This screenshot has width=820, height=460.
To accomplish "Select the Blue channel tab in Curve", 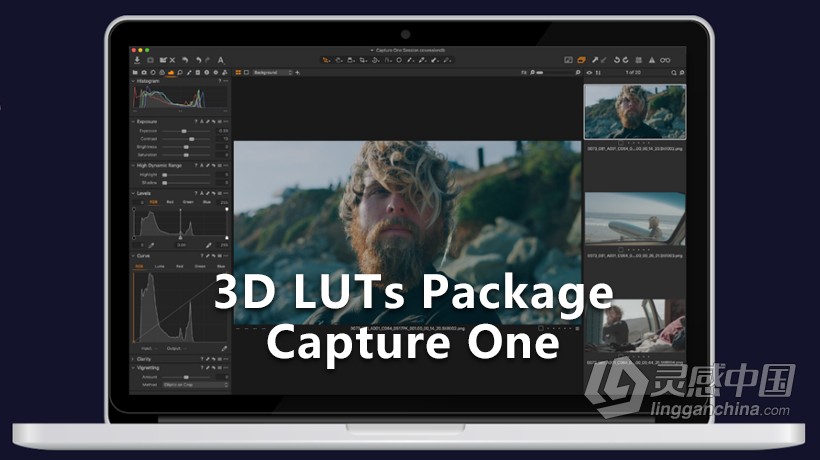I will [x=221, y=267].
